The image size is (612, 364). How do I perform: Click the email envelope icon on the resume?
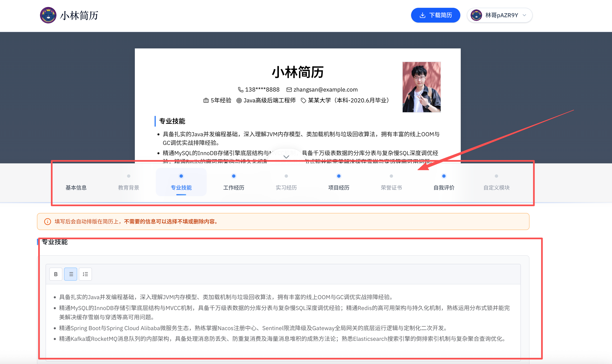pyautogui.click(x=289, y=90)
